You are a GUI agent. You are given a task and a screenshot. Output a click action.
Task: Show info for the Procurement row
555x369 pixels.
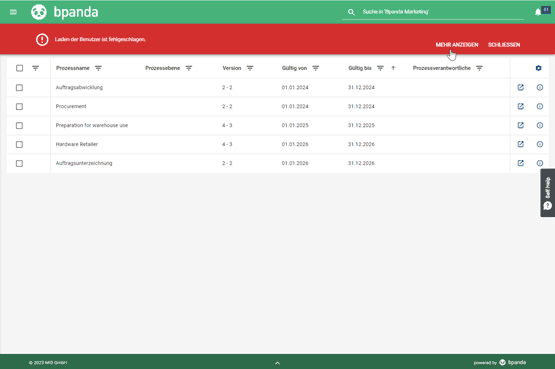pyautogui.click(x=539, y=106)
